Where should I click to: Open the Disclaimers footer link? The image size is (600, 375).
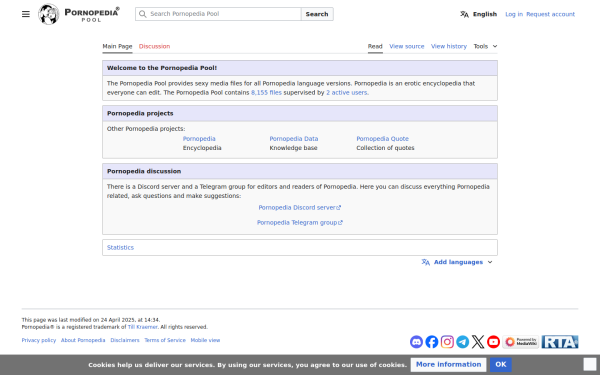point(125,340)
